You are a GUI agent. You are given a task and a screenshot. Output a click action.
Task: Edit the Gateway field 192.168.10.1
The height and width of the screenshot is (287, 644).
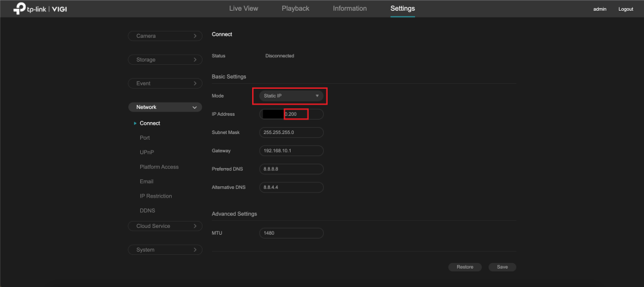click(291, 150)
